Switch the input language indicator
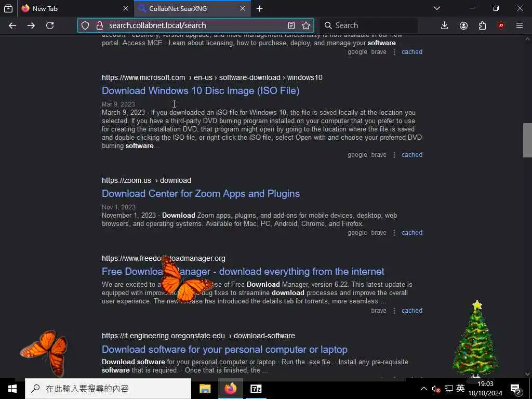The image size is (532, 399). 460,389
